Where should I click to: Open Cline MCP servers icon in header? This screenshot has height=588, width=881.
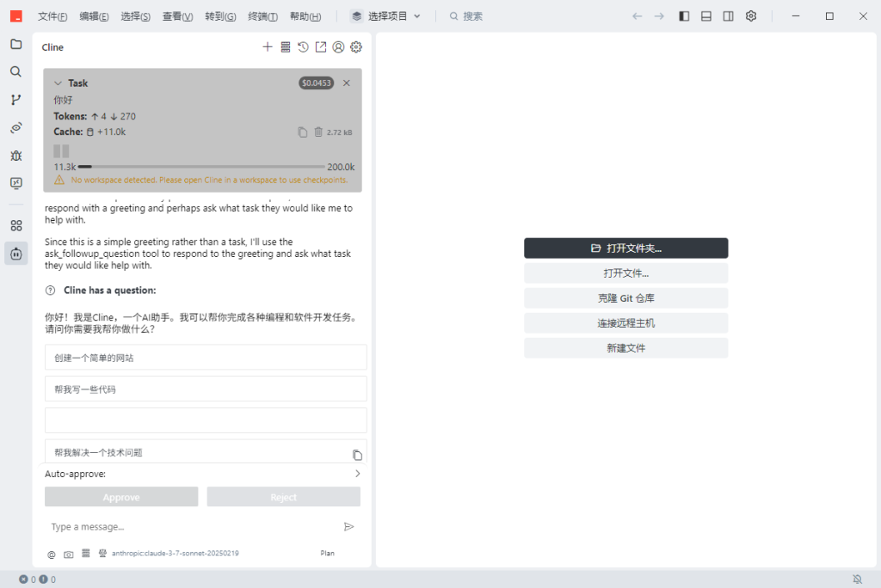coord(286,47)
